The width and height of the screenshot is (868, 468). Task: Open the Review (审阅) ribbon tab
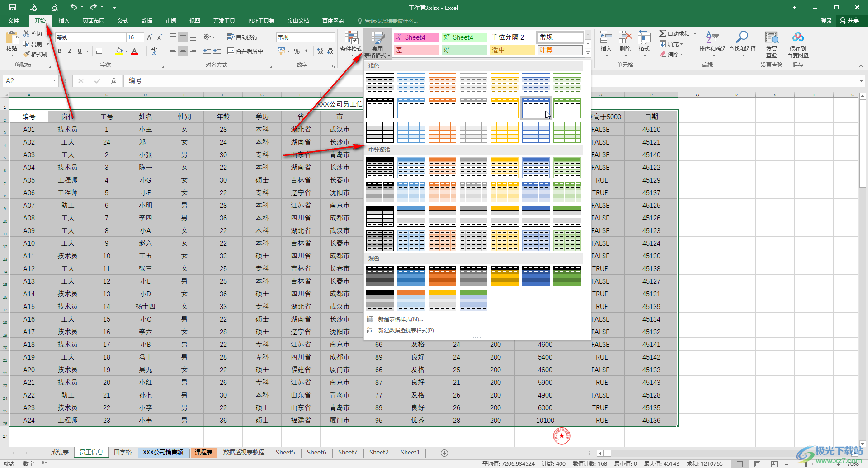(170, 20)
